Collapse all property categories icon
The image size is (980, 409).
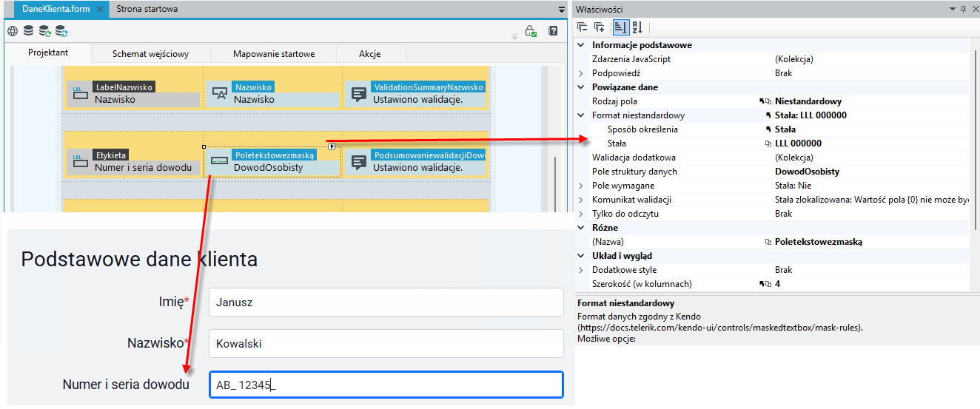pyautogui.click(x=583, y=27)
